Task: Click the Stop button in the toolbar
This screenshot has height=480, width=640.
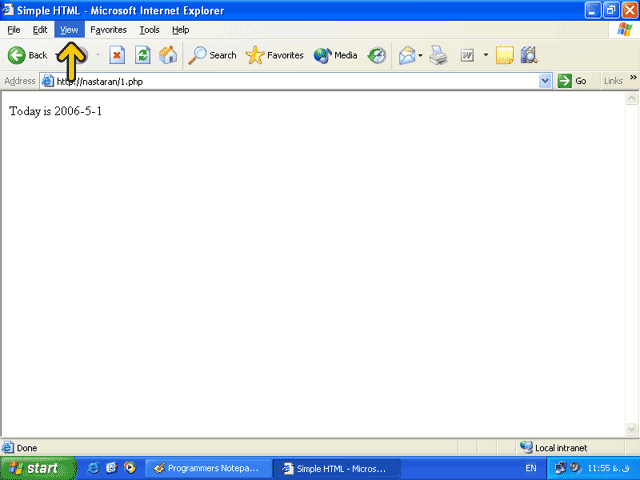Action: pos(117,56)
